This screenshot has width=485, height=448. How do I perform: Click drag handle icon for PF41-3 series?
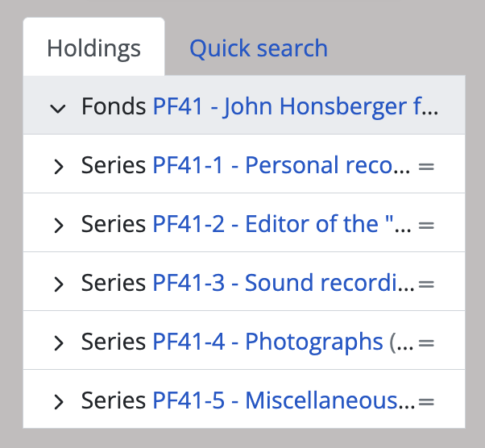pyautogui.click(x=427, y=284)
